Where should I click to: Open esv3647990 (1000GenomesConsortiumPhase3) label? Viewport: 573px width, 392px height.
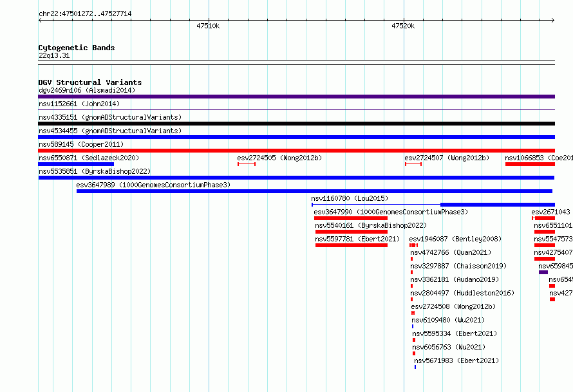click(x=391, y=212)
